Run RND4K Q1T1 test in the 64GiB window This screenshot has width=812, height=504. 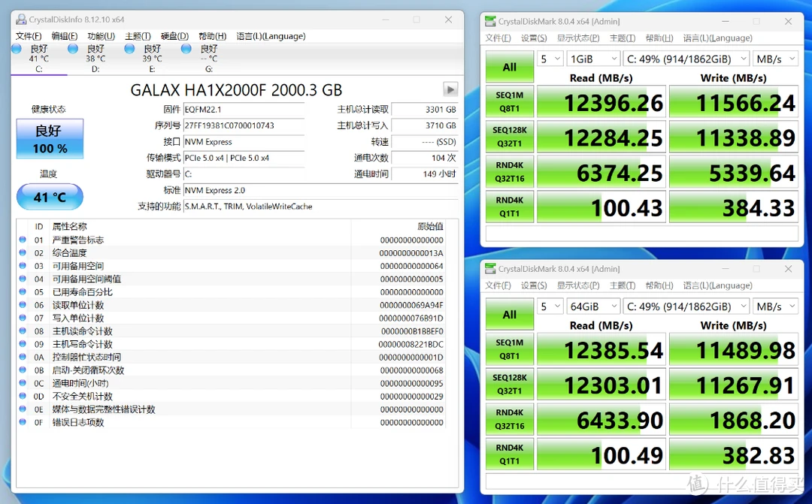coord(510,454)
